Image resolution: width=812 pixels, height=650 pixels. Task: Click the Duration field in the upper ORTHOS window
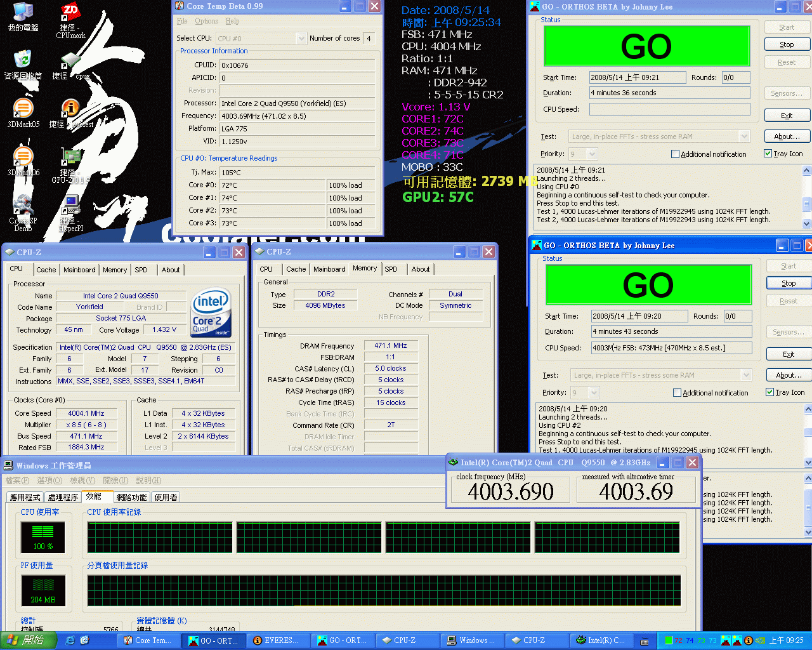pos(670,93)
